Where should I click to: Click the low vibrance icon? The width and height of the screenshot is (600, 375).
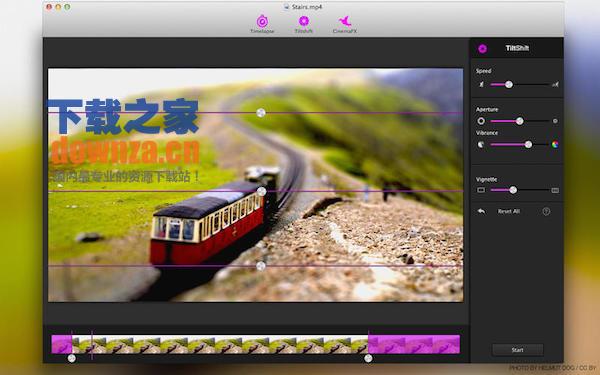[481, 145]
